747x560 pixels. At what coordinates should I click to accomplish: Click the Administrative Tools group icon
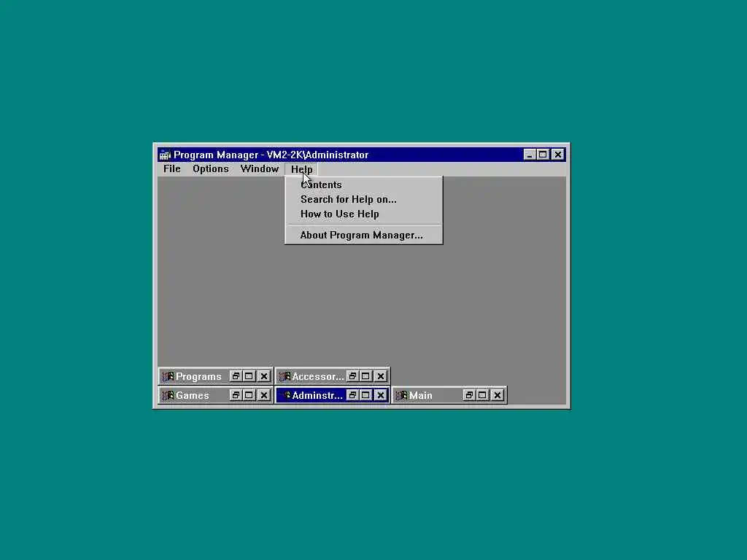pos(285,395)
